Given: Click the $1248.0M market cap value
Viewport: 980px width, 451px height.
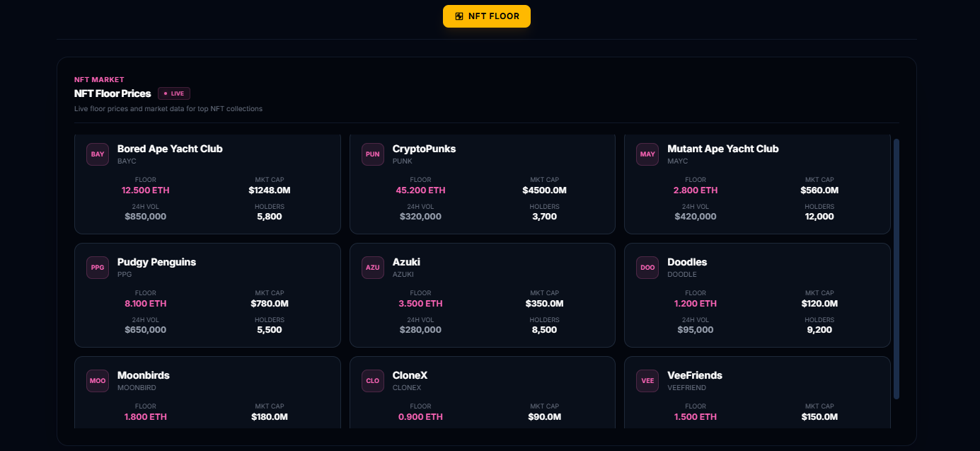Looking at the screenshot, I should (270, 190).
